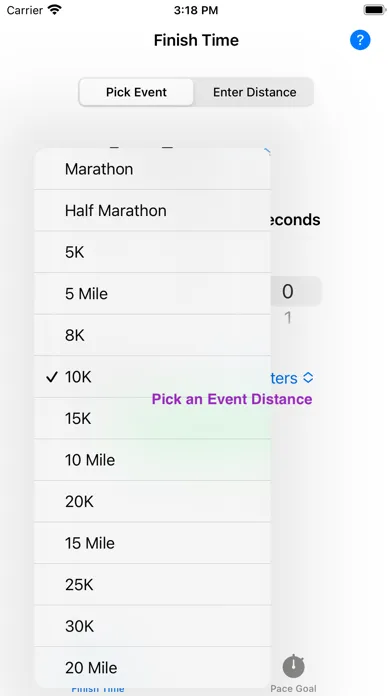Open the units dropdown chevrons
392x696 pixels.
point(308,378)
